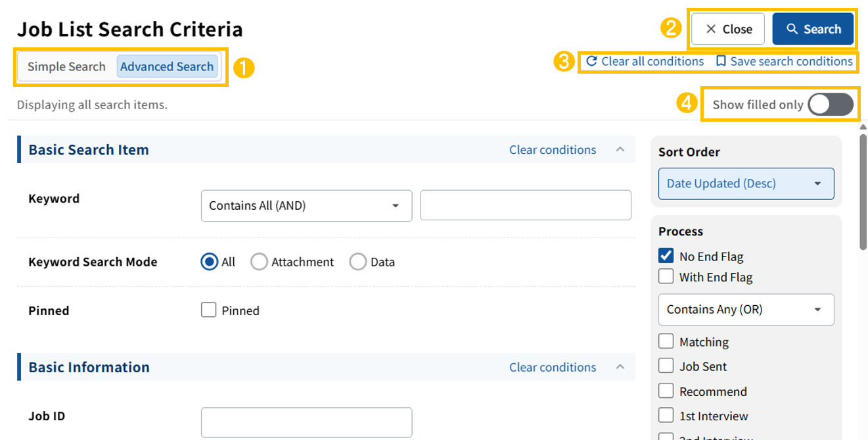The width and height of the screenshot is (868, 440).
Task: Click Save search conditions bookmark link
Action: click(x=784, y=61)
